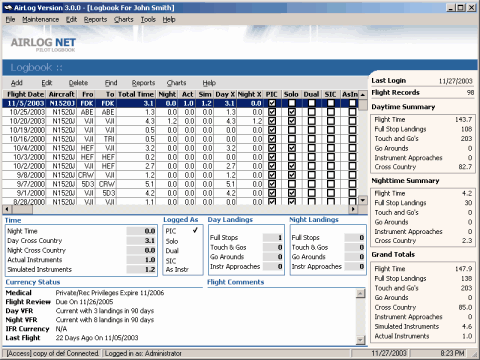This screenshot has width=480, height=360.
Task: Click the grid's left scroll arrow
Action: pyautogui.click(x=7, y=209)
